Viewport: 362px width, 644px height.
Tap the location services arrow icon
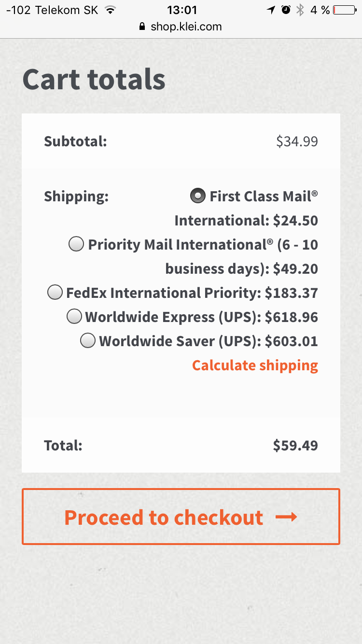click(271, 10)
